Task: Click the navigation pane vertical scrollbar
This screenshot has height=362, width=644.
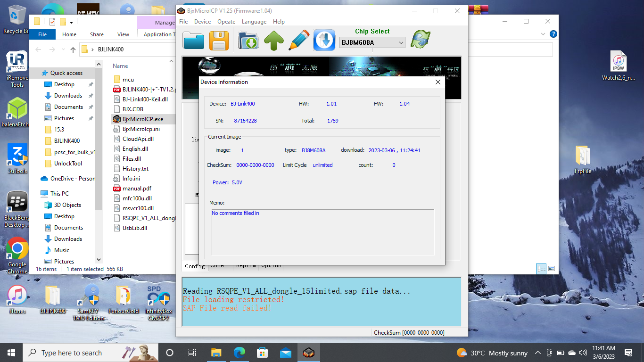Action: click(99, 141)
